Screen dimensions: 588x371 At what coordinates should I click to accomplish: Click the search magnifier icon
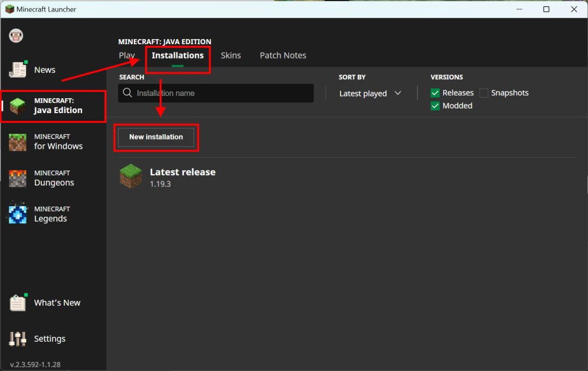coord(127,93)
